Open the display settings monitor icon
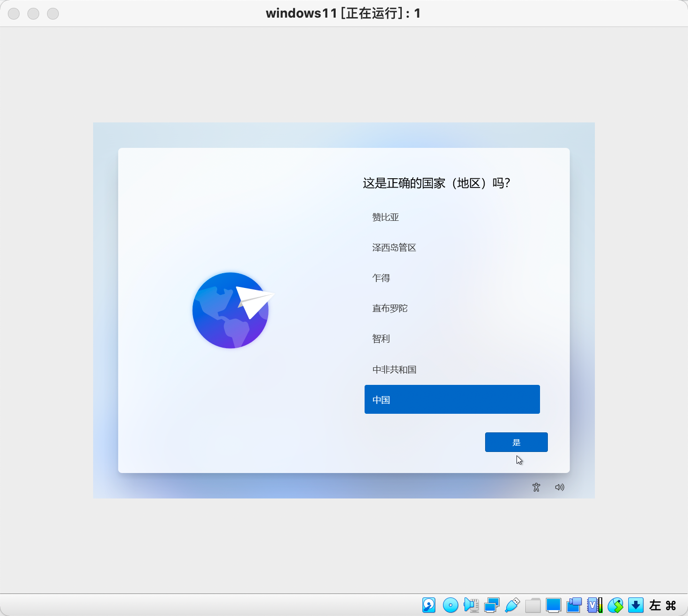 click(x=553, y=605)
